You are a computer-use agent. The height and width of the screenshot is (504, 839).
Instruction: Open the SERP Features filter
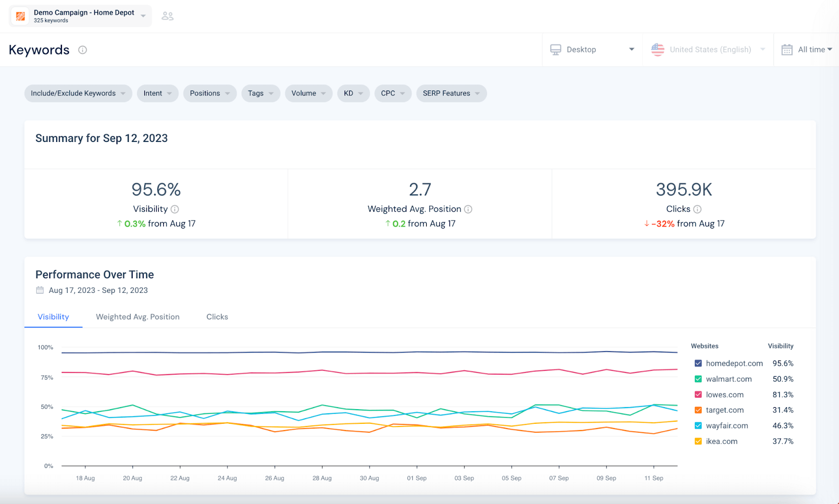pyautogui.click(x=451, y=93)
